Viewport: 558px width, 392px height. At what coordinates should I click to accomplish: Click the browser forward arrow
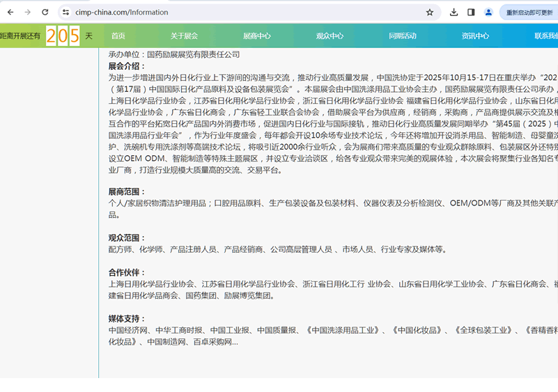(x=27, y=13)
